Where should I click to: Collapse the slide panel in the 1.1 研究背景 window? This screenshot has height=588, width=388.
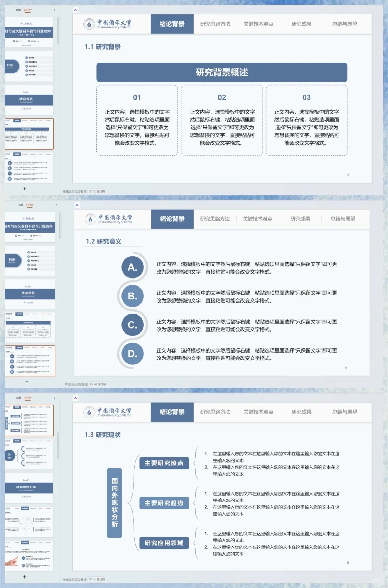(55, 10)
